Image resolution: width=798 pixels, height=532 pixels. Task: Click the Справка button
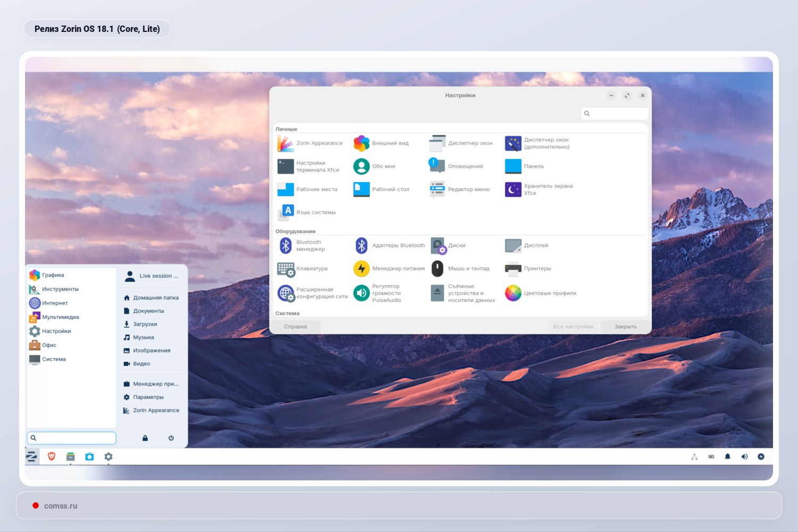click(x=296, y=326)
